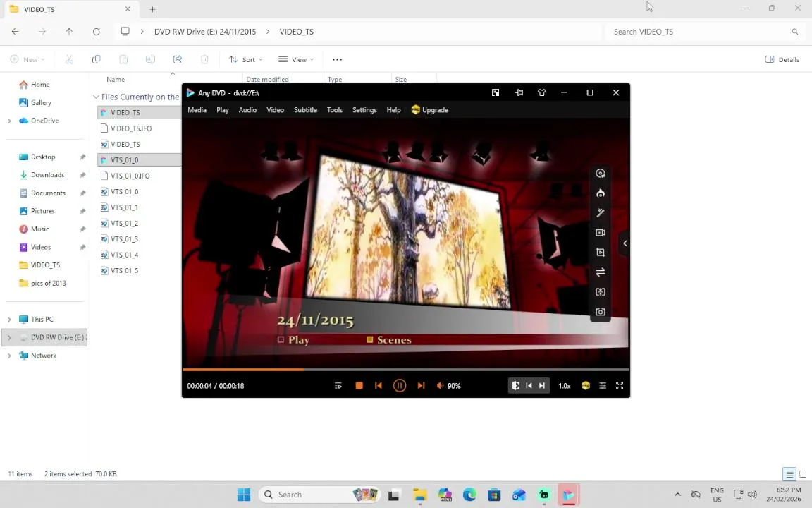The height and width of the screenshot is (508, 812).
Task: Expand the Network tree node
Action: 9,356
